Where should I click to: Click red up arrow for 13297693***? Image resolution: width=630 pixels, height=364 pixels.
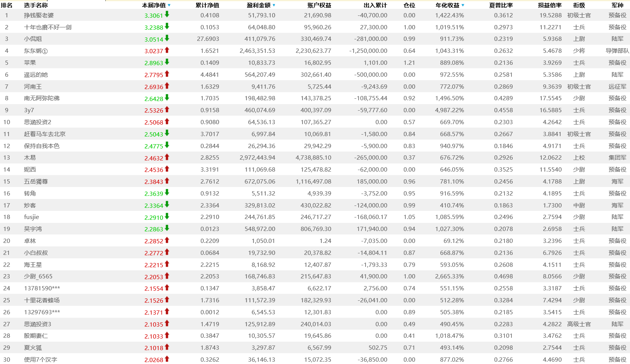coord(167,311)
